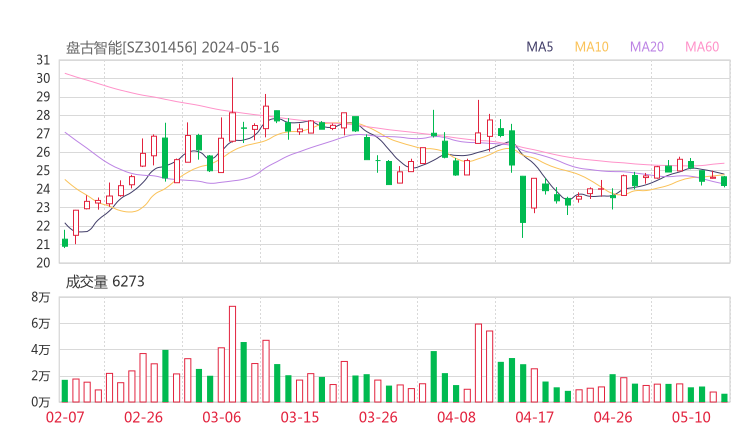740x440 pixels.
Task: Click the 02-07 date axis label
Action: tap(65, 417)
